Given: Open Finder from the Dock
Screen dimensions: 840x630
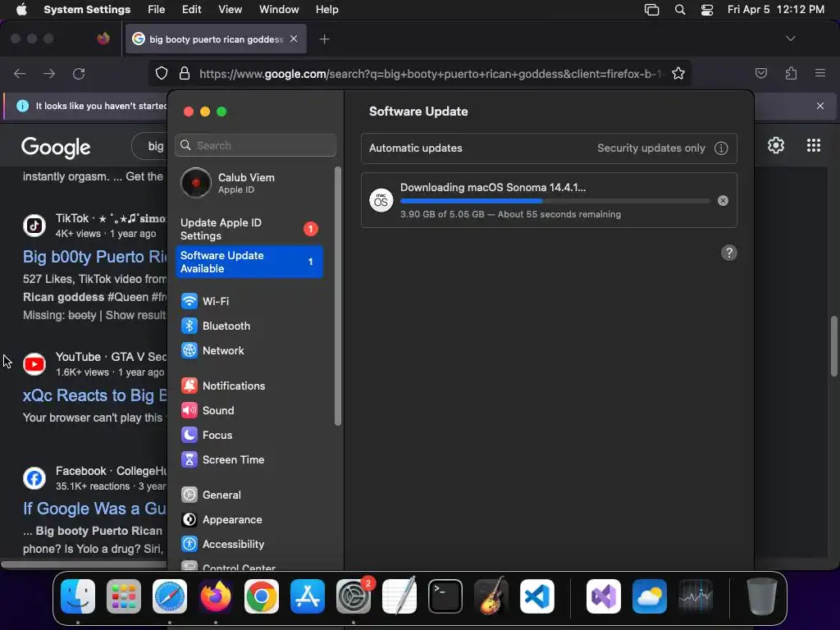Looking at the screenshot, I should point(78,596).
